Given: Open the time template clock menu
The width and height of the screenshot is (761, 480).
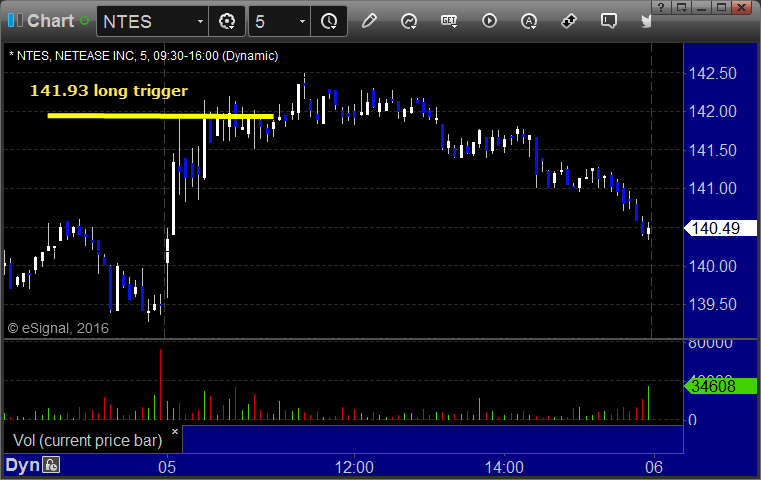Looking at the screenshot, I should pyautogui.click(x=329, y=21).
